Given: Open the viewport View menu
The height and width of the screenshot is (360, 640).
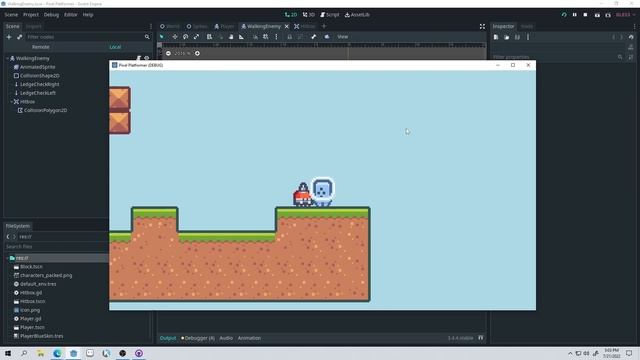Looking at the screenshot, I should click(342, 37).
